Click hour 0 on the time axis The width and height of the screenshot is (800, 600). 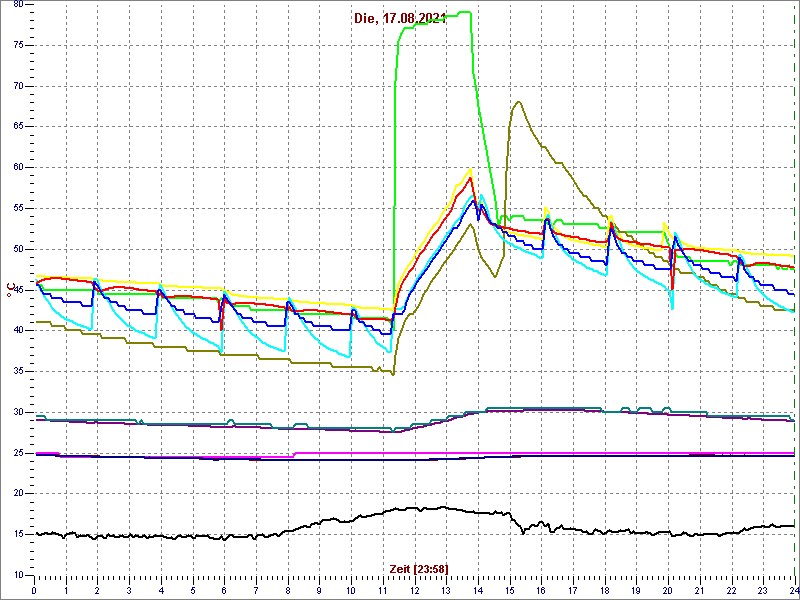34,590
